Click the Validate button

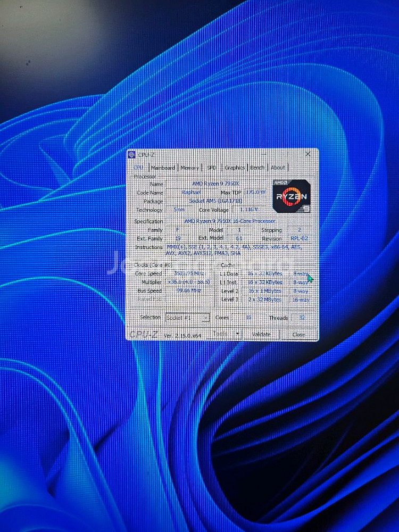(x=261, y=334)
